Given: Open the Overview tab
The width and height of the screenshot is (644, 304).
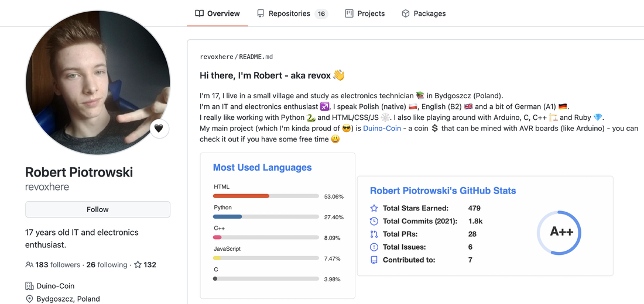Looking at the screenshot, I should click(x=217, y=13).
